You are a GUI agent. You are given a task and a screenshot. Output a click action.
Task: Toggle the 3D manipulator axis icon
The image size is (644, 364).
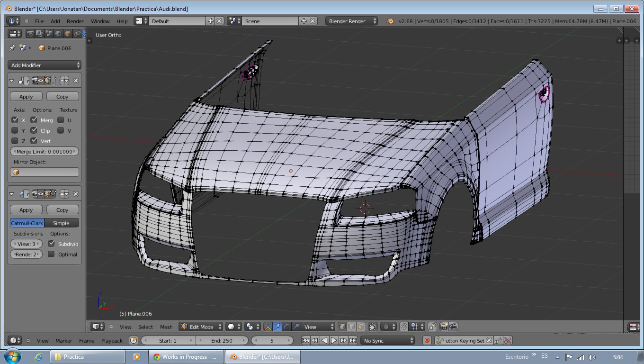pos(268,327)
